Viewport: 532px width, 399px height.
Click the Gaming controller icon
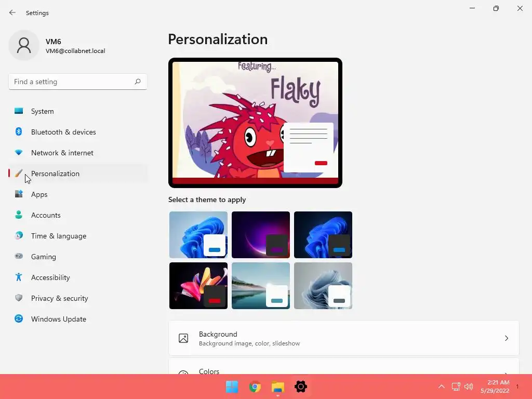(x=19, y=256)
